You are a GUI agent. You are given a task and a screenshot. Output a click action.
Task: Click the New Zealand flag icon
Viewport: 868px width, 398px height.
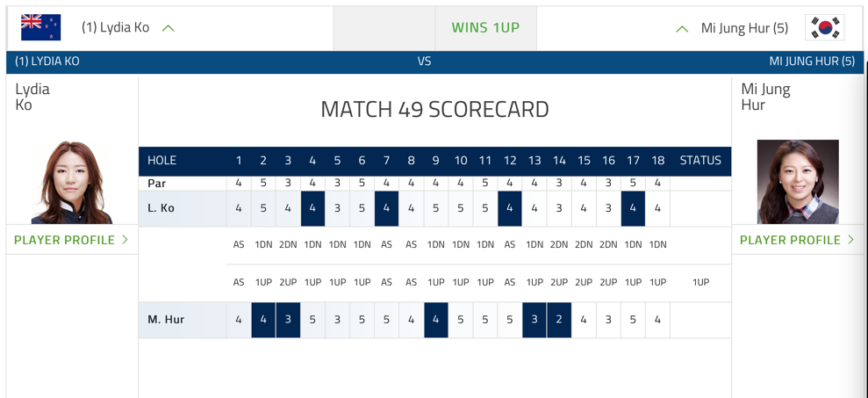point(40,27)
